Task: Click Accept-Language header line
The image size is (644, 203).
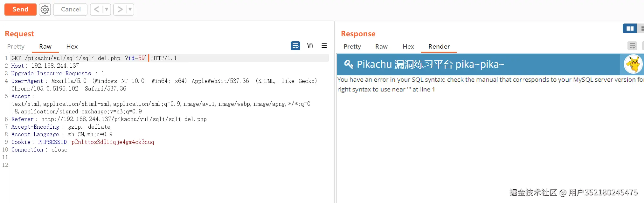Action: (x=62, y=134)
